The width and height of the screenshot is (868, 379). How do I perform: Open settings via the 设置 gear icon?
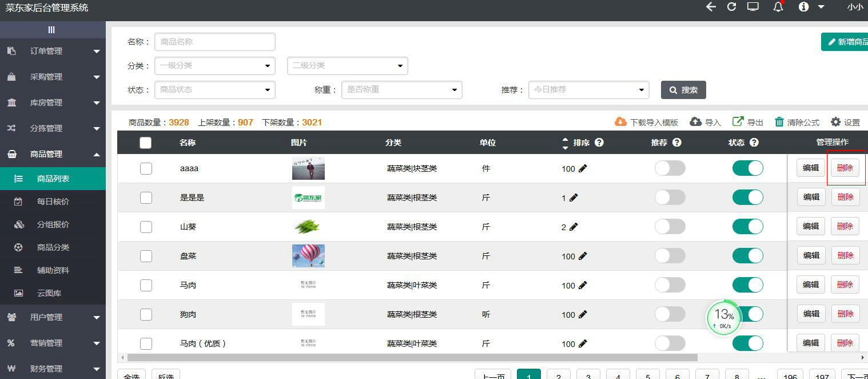[835, 121]
